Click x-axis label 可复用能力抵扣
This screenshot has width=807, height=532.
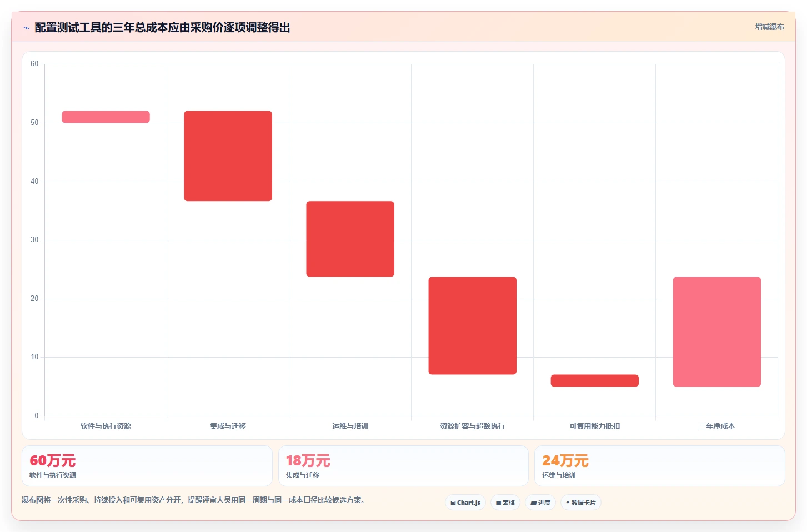coord(595,426)
